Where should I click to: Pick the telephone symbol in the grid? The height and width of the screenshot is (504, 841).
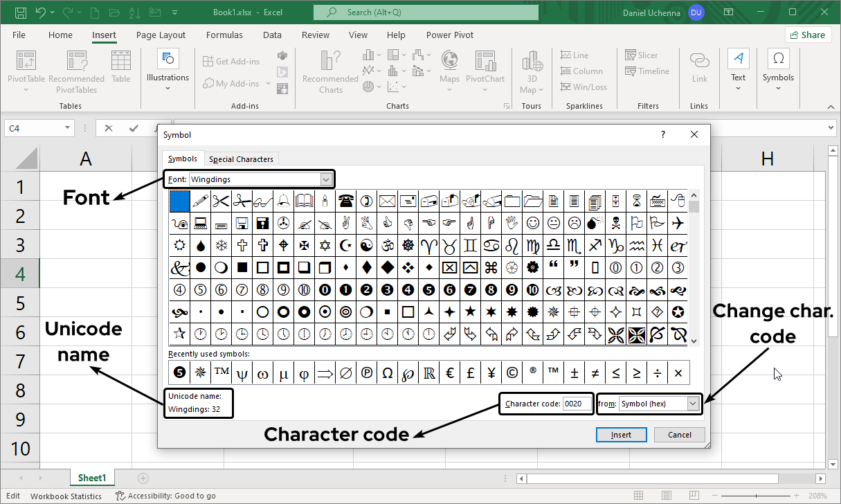(x=345, y=201)
